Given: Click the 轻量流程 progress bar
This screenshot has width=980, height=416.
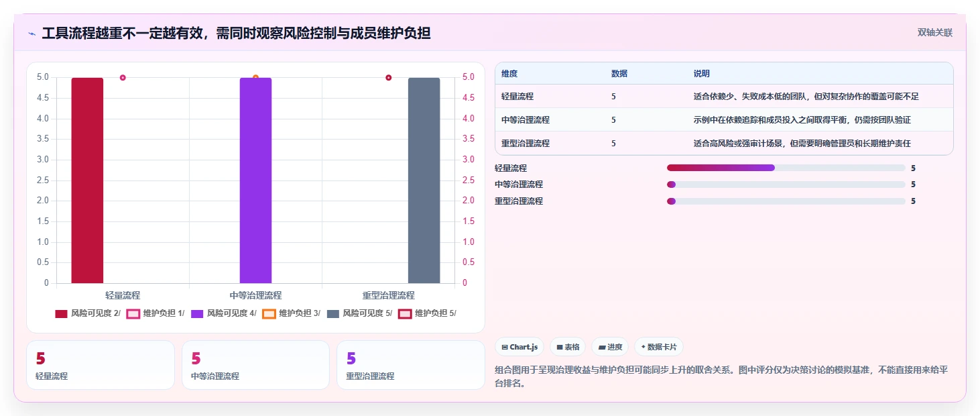Looking at the screenshot, I should [x=786, y=168].
